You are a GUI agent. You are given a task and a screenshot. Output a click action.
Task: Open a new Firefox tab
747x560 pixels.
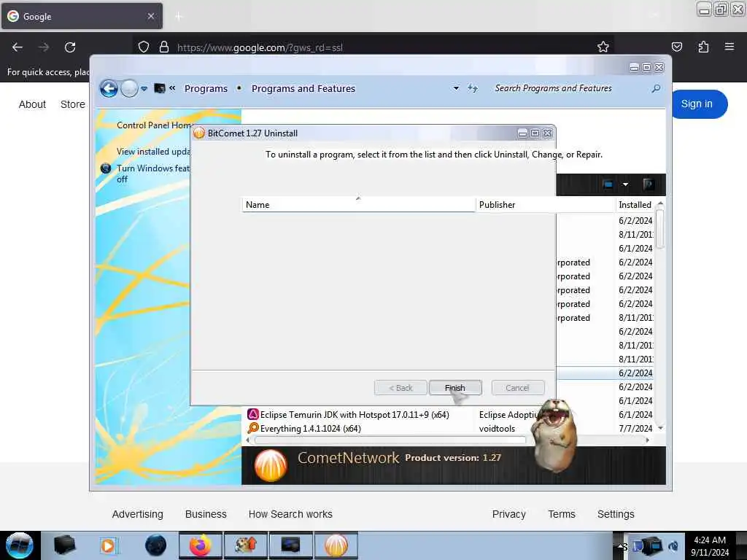179,17
